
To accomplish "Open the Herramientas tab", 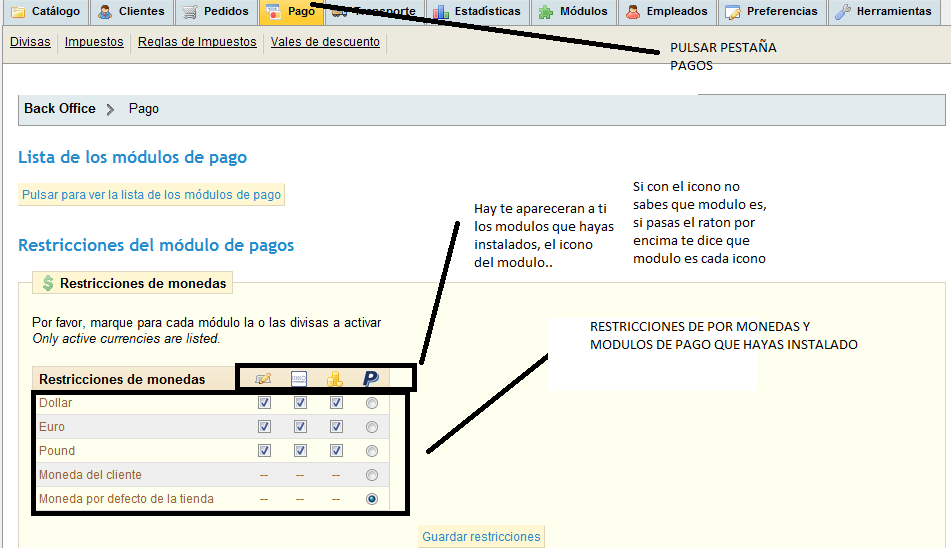I will 884,11.
